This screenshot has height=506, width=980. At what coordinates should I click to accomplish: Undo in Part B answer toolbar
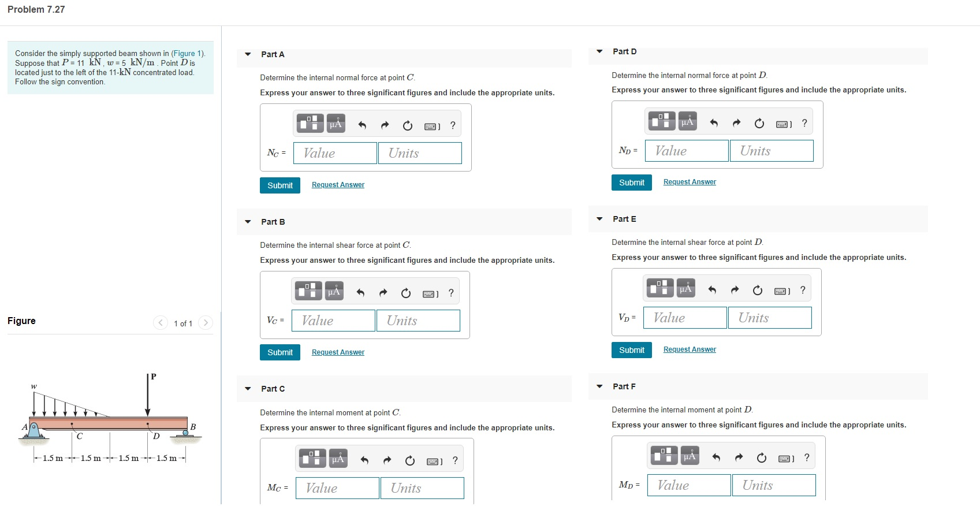360,293
